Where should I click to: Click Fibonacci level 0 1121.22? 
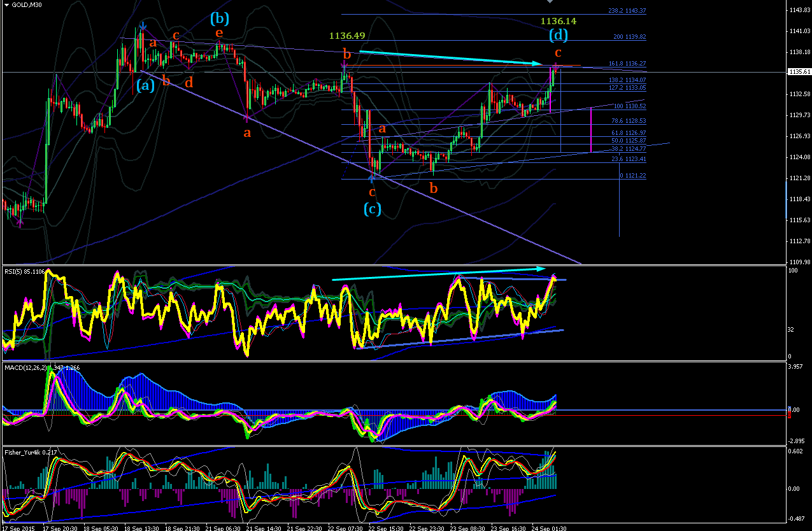click(x=632, y=175)
